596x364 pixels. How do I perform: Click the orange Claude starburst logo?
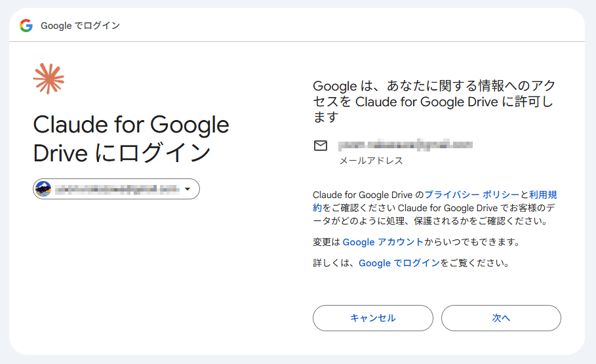tap(49, 79)
